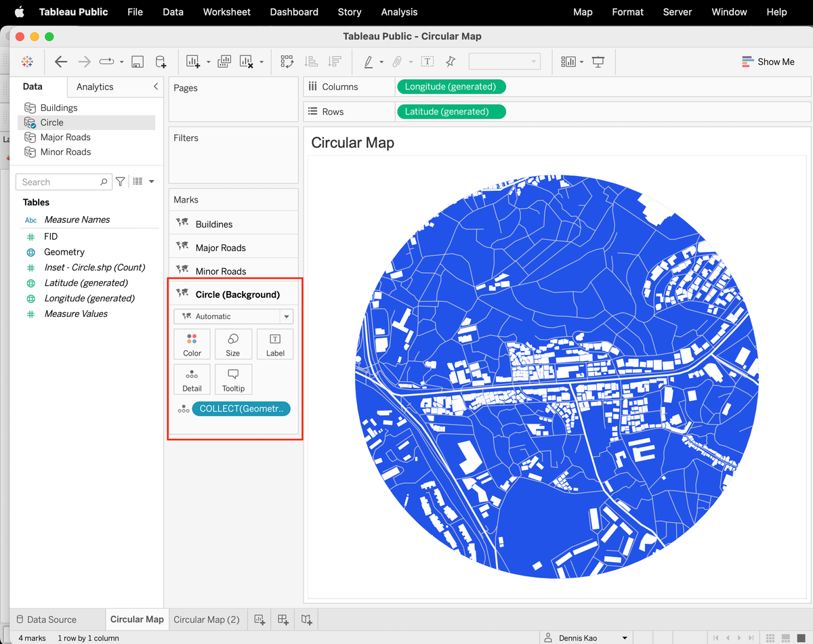Select the Major Roads data source

tap(66, 137)
